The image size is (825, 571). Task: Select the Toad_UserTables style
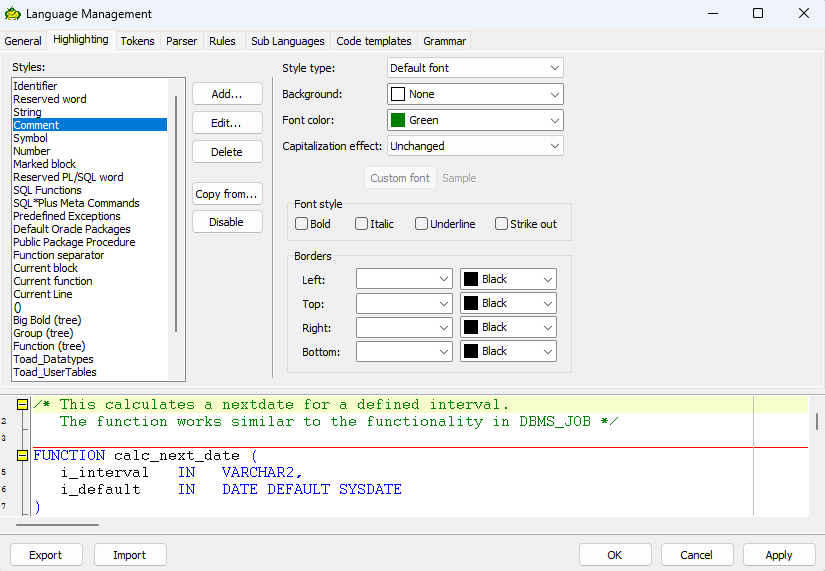click(90, 372)
